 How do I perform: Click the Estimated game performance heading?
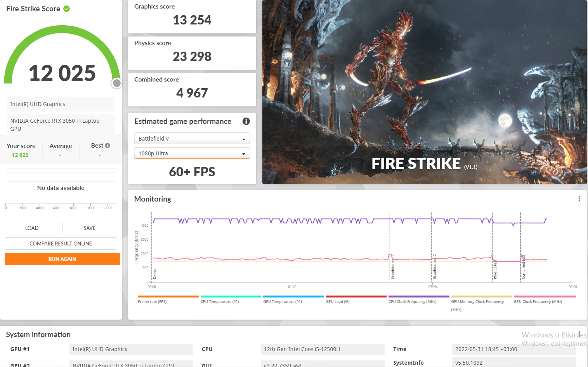[183, 121]
